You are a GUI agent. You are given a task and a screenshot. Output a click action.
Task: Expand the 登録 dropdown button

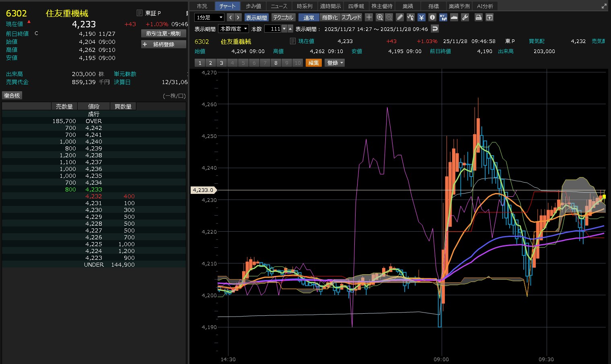(x=335, y=63)
